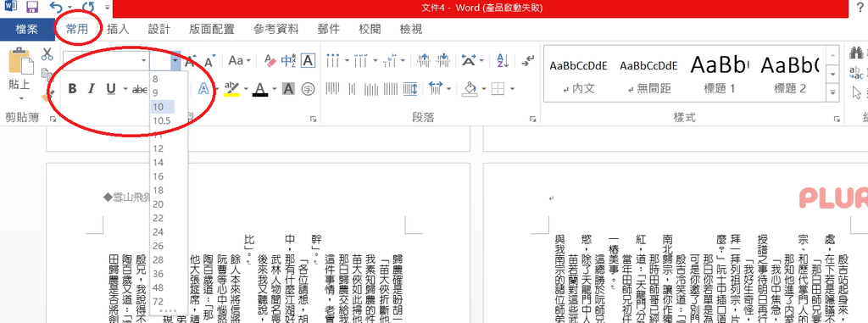Image resolution: width=868 pixels, height=323 pixels.
Task: Click line and paragraph spacing icon
Action: pos(436,88)
